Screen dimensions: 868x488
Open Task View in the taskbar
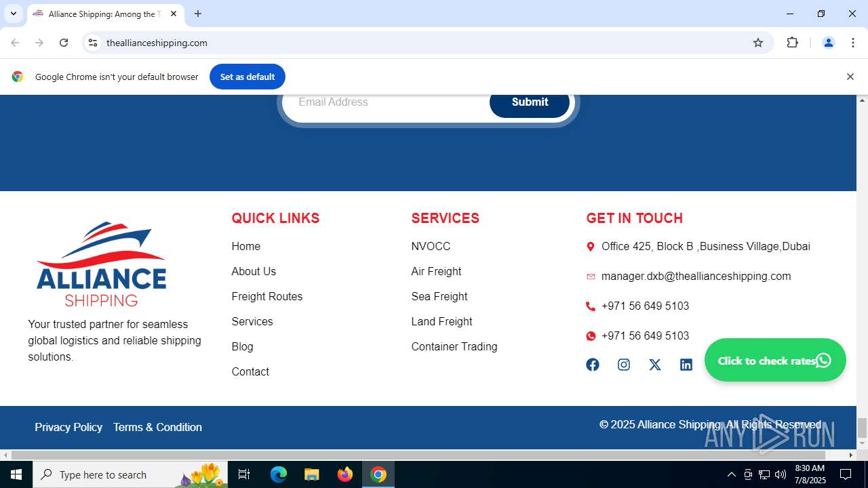click(244, 474)
